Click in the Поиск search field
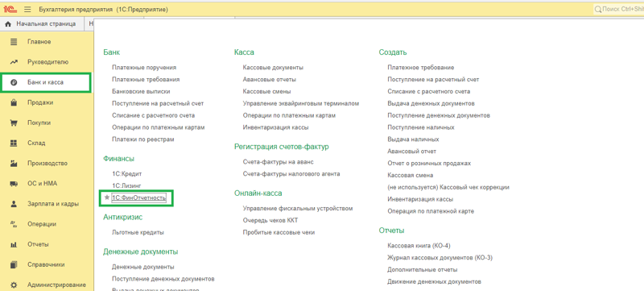644x291 pixels. point(618,9)
